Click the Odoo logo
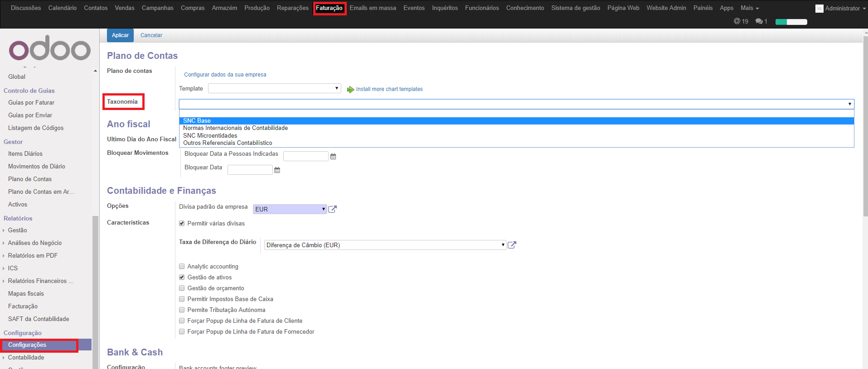The image size is (868, 369). click(x=49, y=49)
